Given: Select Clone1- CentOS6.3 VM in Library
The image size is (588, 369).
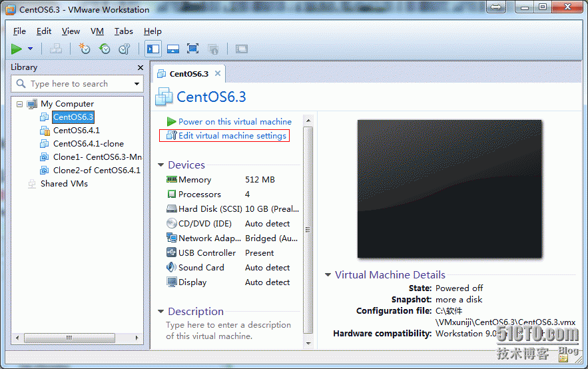Looking at the screenshot, I should (x=97, y=157).
